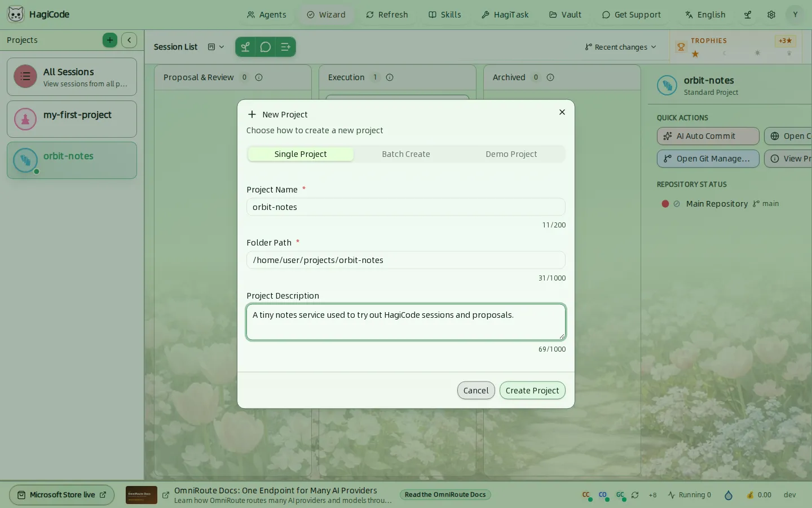Click the HagiCode cat logo
The height and width of the screenshot is (508, 812).
(x=16, y=14)
